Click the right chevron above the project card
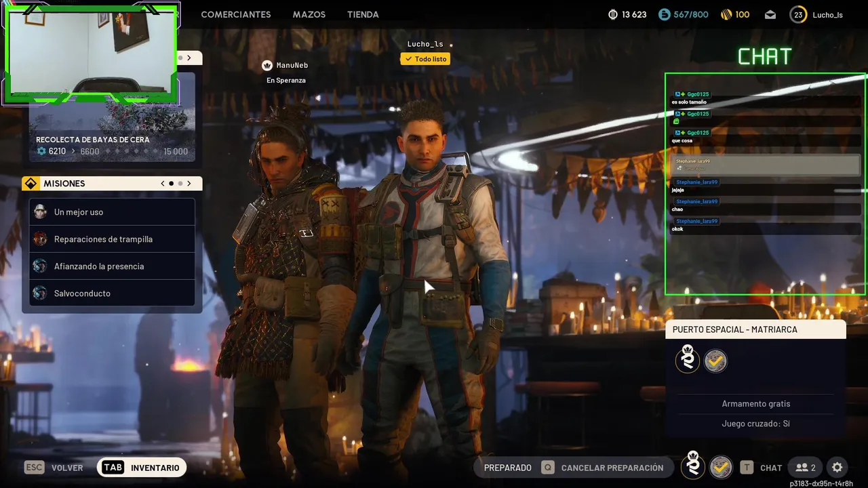 click(x=190, y=58)
